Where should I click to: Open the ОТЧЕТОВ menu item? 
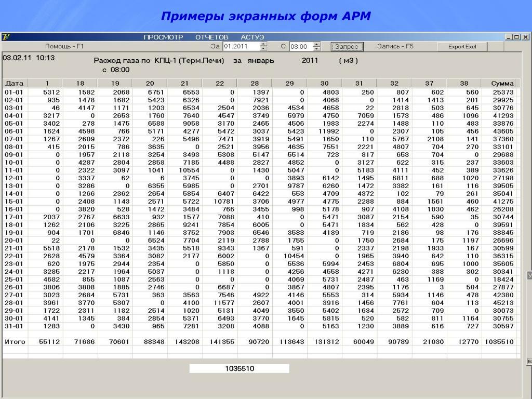212,37
